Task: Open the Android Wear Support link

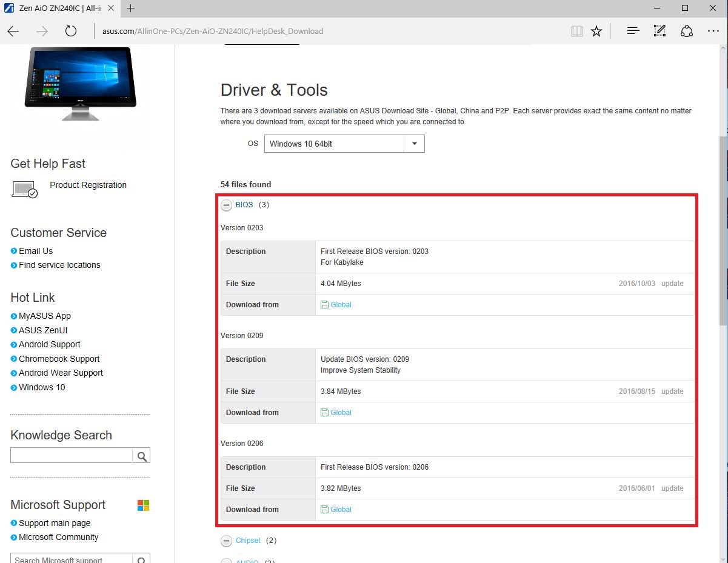Action: [x=61, y=373]
